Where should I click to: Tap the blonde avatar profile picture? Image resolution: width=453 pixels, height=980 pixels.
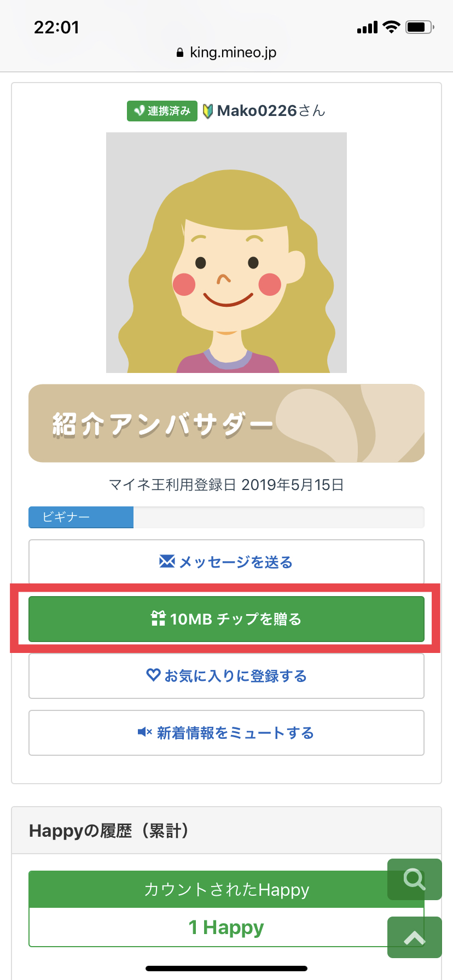pyautogui.click(x=226, y=253)
